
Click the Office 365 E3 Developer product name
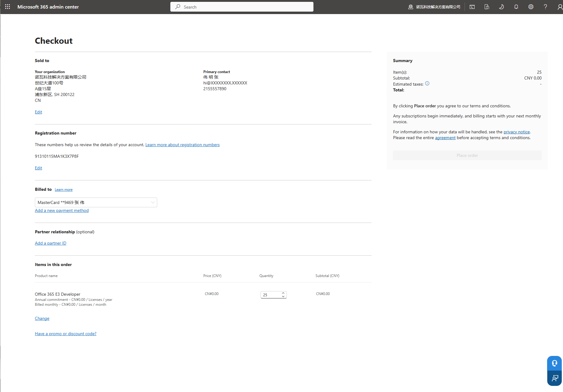(57, 294)
